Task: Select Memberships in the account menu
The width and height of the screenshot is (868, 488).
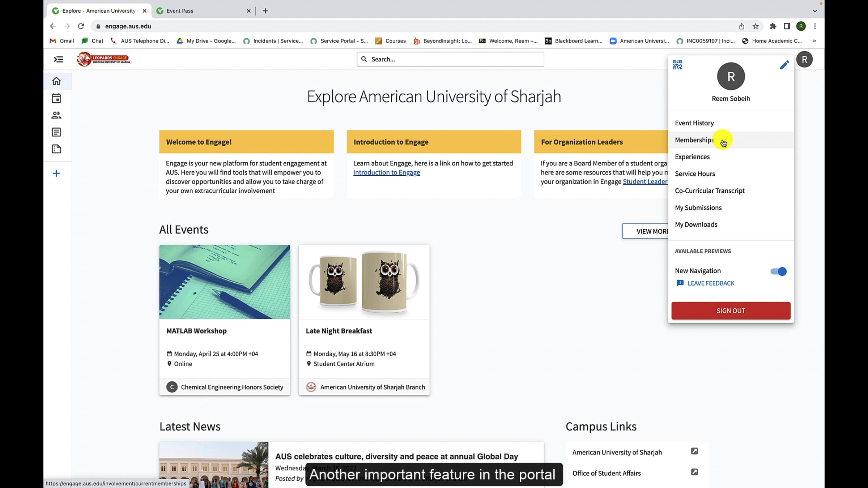Action: [x=731, y=140]
